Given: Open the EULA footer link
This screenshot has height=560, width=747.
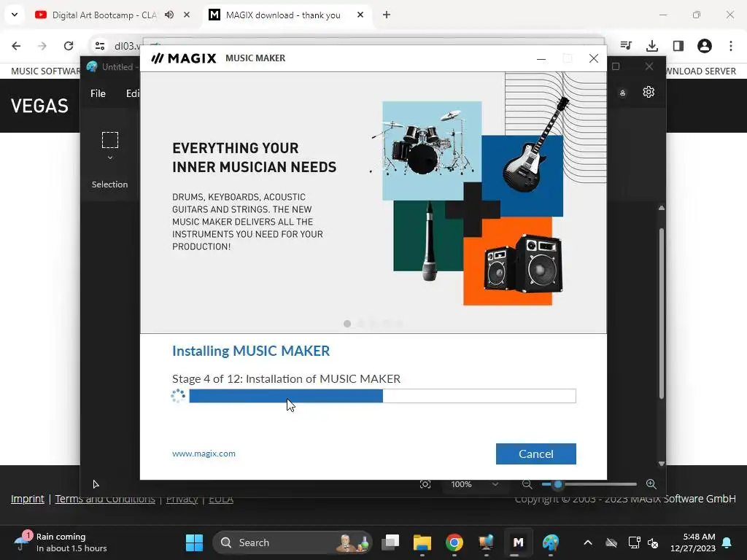Looking at the screenshot, I should (221, 499).
